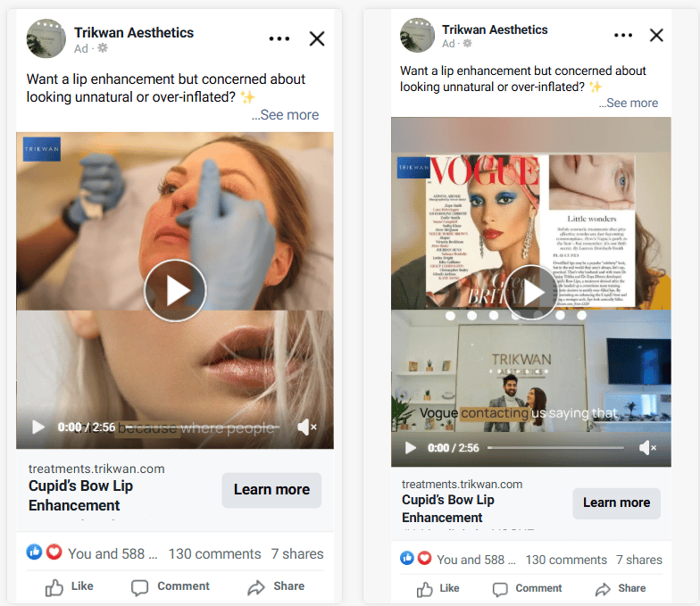View 7 shares on right ad
Screen dimensions: 700x606
point(639,560)
